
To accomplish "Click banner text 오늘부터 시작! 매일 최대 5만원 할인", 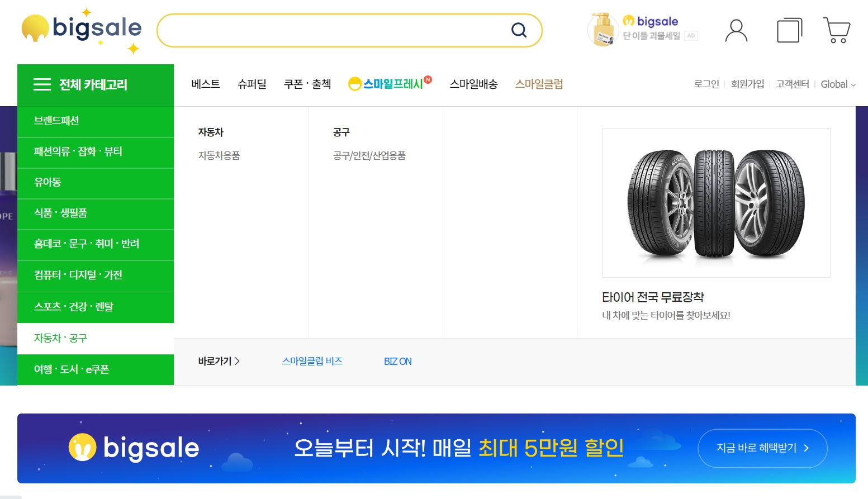I will (459, 448).
